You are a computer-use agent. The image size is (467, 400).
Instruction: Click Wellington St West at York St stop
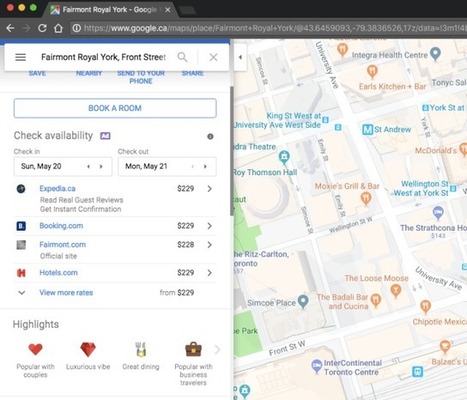point(453,189)
